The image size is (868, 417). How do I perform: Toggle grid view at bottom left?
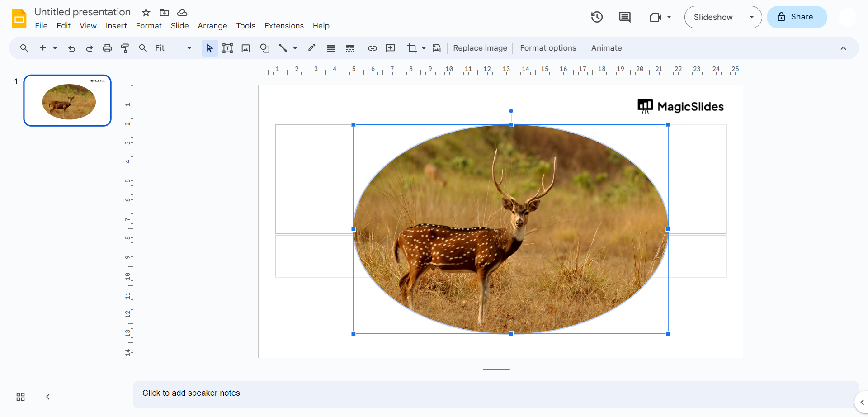20,397
